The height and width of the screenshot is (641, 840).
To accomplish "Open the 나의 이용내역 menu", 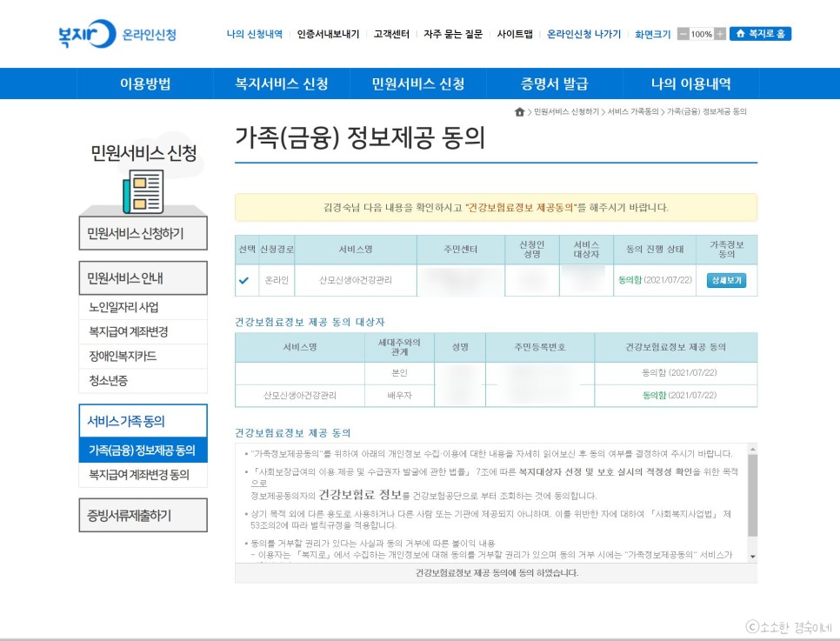I will tap(691, 83).
